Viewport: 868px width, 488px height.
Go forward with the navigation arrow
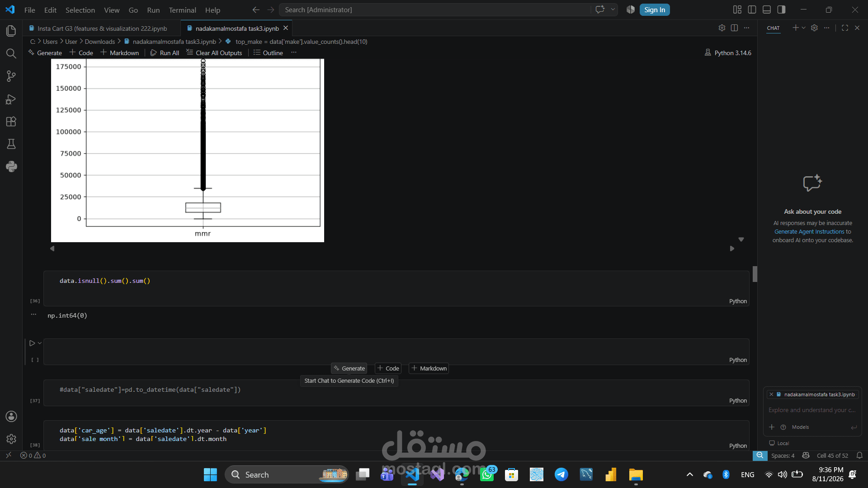tap(271, 9)
